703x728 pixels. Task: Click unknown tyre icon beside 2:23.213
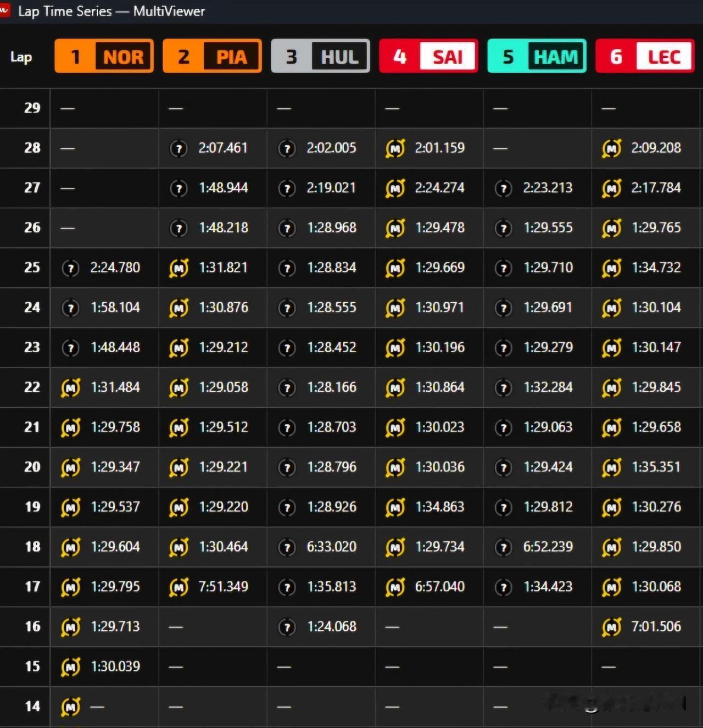pyautogui.click(x=503, y=188)
